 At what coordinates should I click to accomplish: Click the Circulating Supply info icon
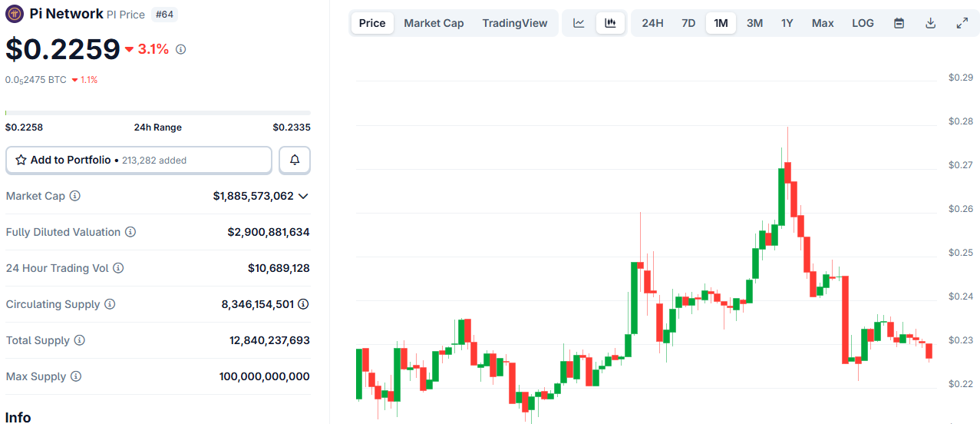110,304
